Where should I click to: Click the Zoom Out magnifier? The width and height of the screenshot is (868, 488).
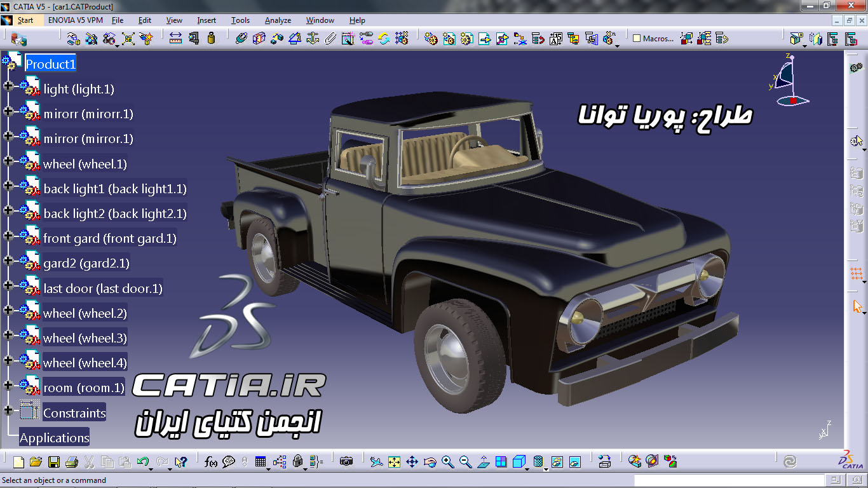click(465, 462)
